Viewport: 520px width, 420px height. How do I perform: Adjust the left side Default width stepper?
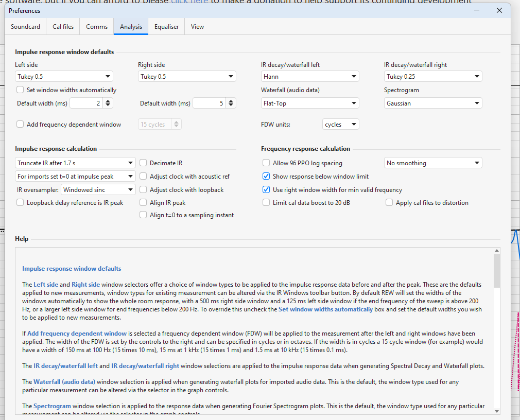108,103
